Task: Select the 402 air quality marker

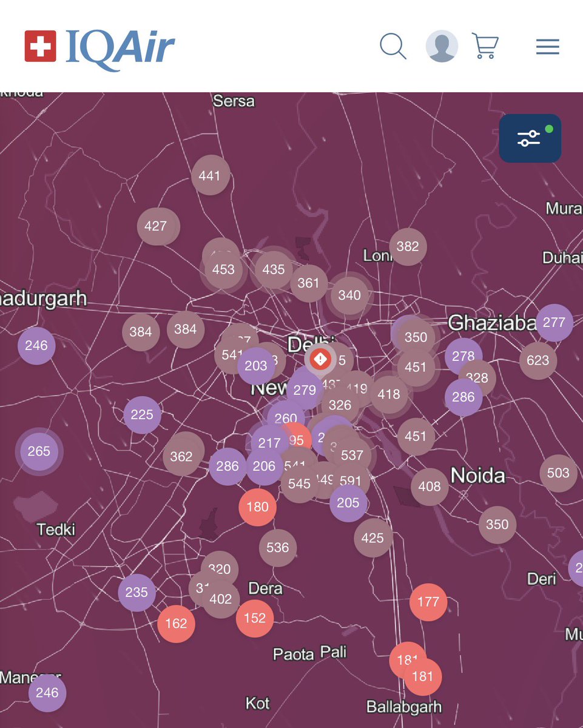Action: point(221,599)
